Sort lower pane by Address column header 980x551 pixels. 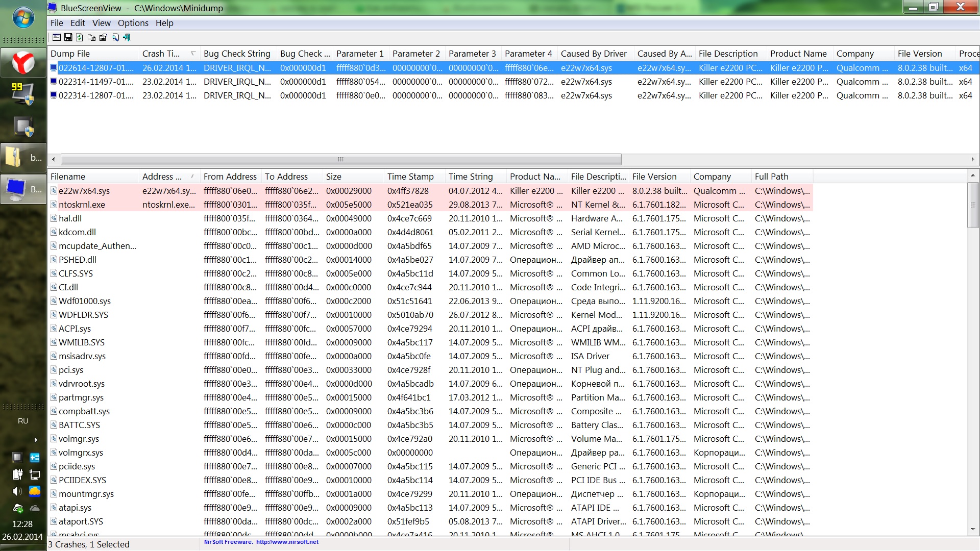162,177
